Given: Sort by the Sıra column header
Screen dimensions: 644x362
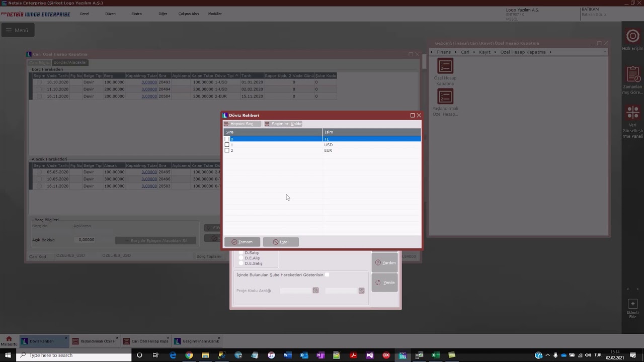Looking at the screenshot, I should coord(273,132).
